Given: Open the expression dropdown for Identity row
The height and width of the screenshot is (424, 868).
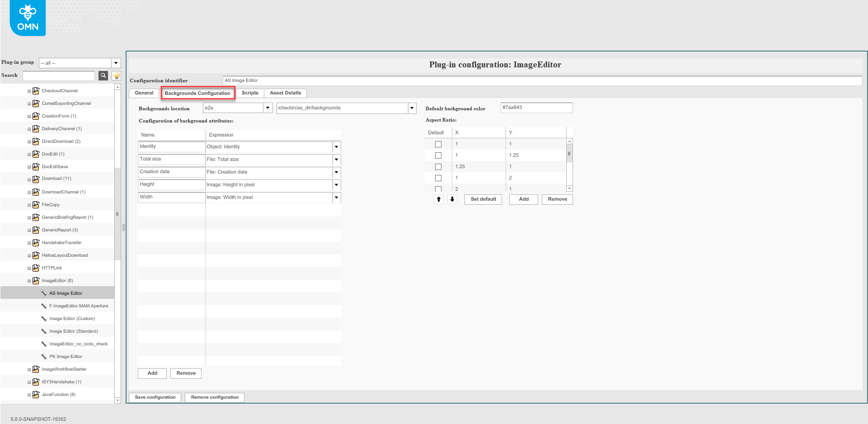Looking at the screenshot, I should 336,147.
